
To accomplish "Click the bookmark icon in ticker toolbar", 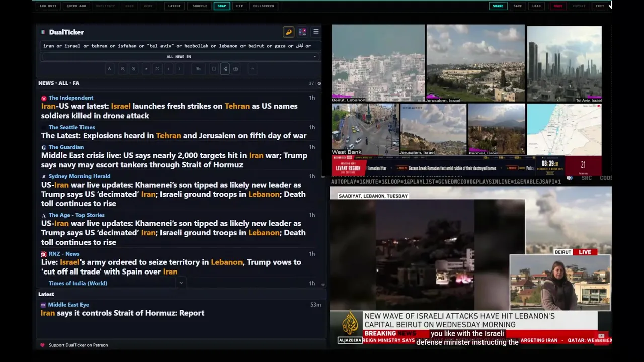I will tap(214, 69).
